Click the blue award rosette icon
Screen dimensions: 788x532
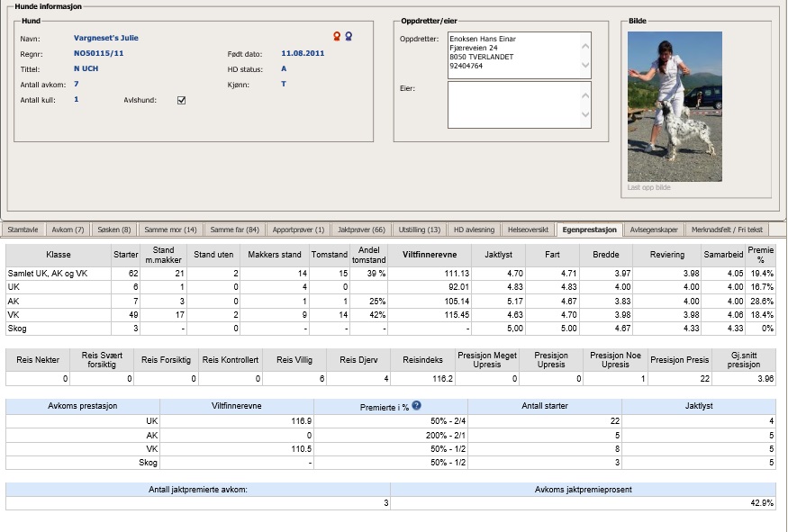tap(349, 37)
